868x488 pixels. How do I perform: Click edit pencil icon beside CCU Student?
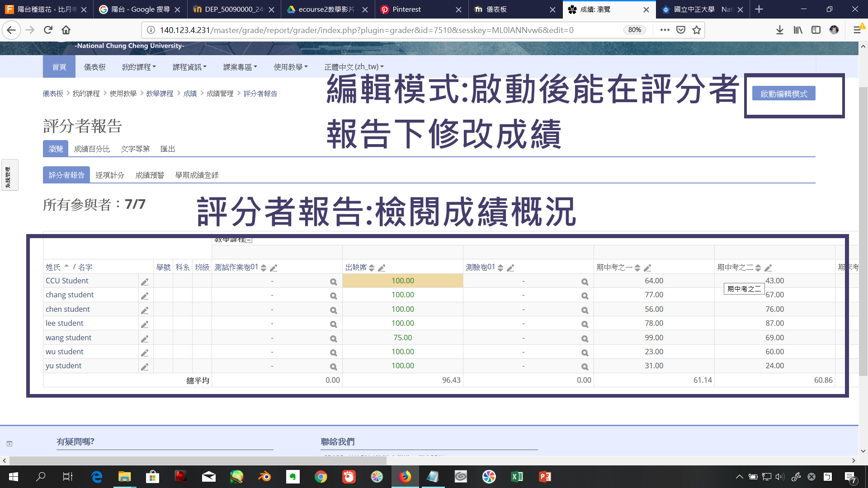pyautogui.click(x=145, y=282)
